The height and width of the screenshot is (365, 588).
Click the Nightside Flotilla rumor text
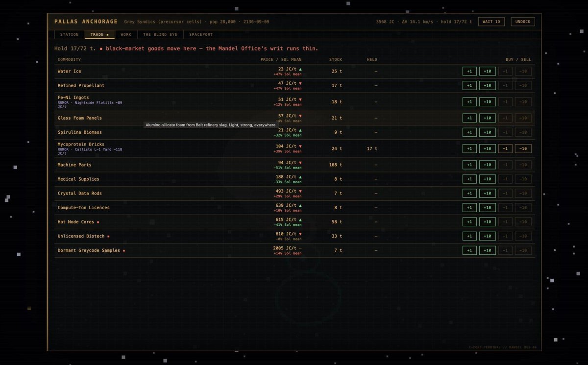(90, 104)
